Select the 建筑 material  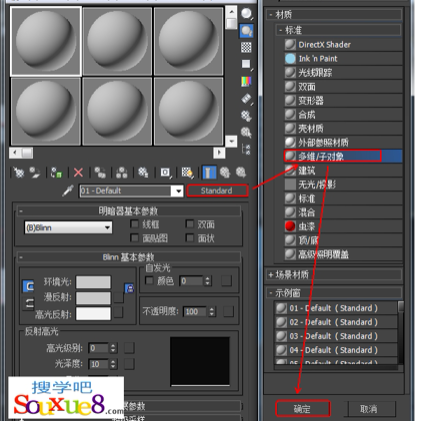point(343,171)
